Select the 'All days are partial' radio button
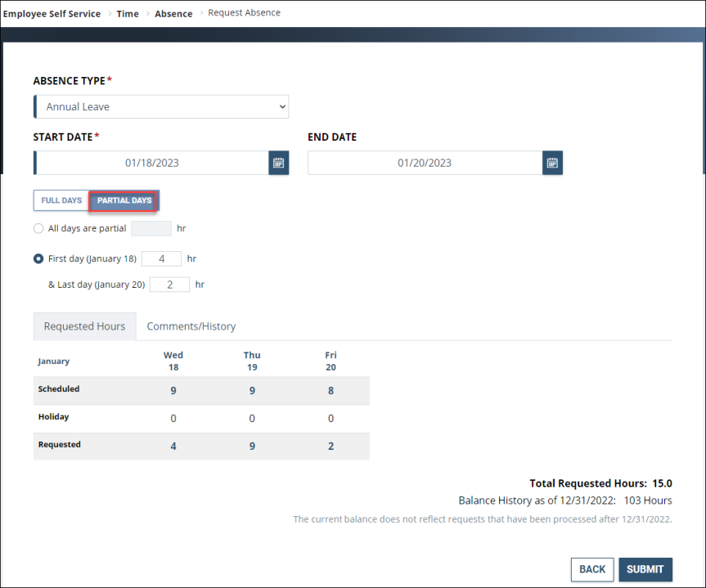Screen dimensions: 706x588 point(38,228)
